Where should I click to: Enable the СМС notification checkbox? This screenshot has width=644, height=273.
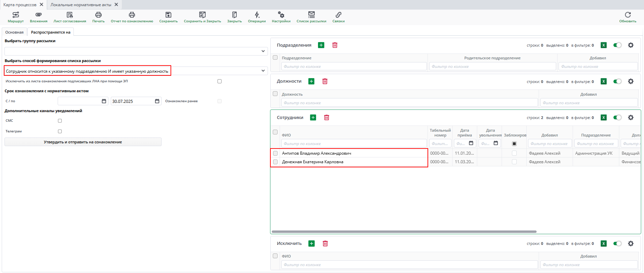[60, 121]
